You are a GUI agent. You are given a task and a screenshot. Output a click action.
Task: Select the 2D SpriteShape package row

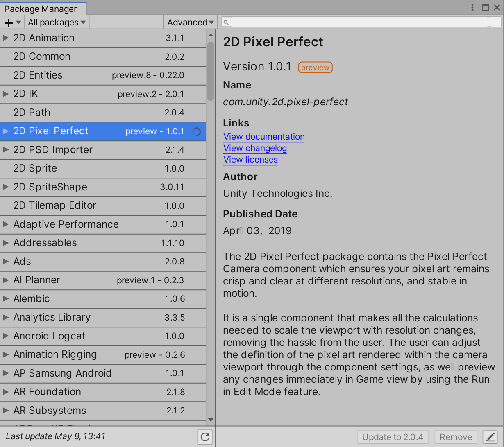pyautogui.click(x=103, y=187)
